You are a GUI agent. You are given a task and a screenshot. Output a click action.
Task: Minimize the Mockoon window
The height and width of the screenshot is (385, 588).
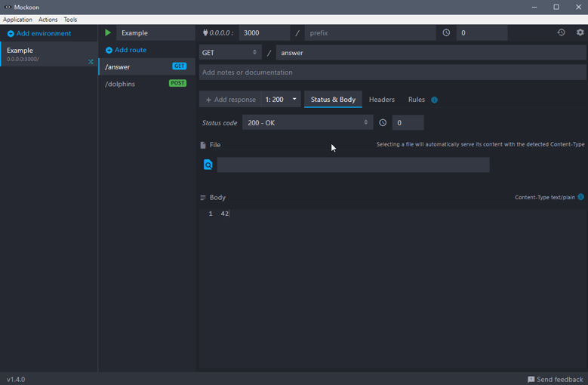point(534,7)
